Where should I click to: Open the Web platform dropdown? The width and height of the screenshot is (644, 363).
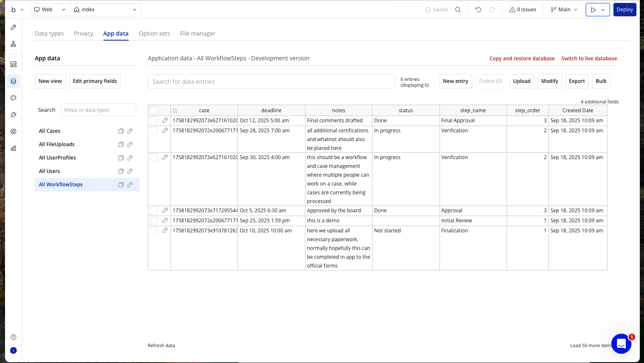coord(49,10)
